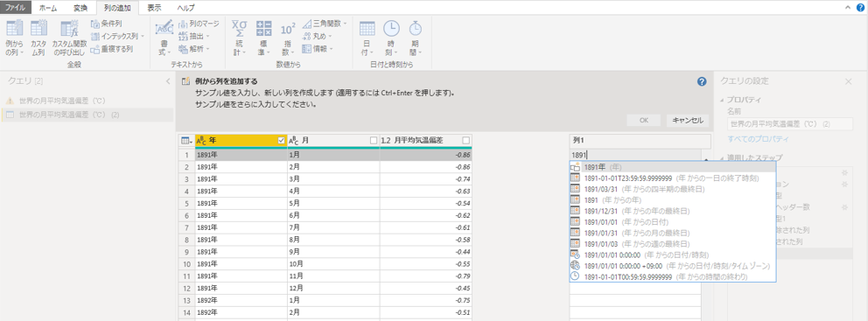This screenshot has height=321, width=868.
Task: Select 条件列 in the ribbon
Action: [x=106, y=24]
